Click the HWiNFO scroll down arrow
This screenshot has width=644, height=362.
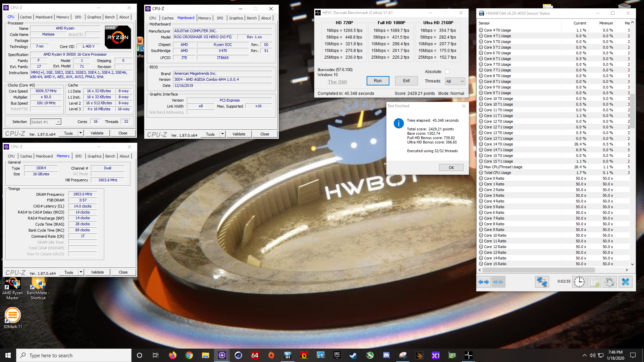click(x=632, y=264)
